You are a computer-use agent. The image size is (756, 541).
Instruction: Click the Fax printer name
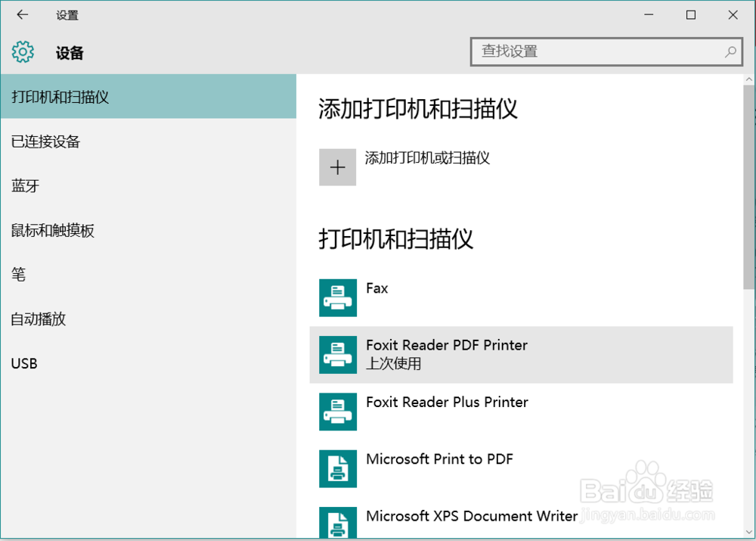point(377,288)
